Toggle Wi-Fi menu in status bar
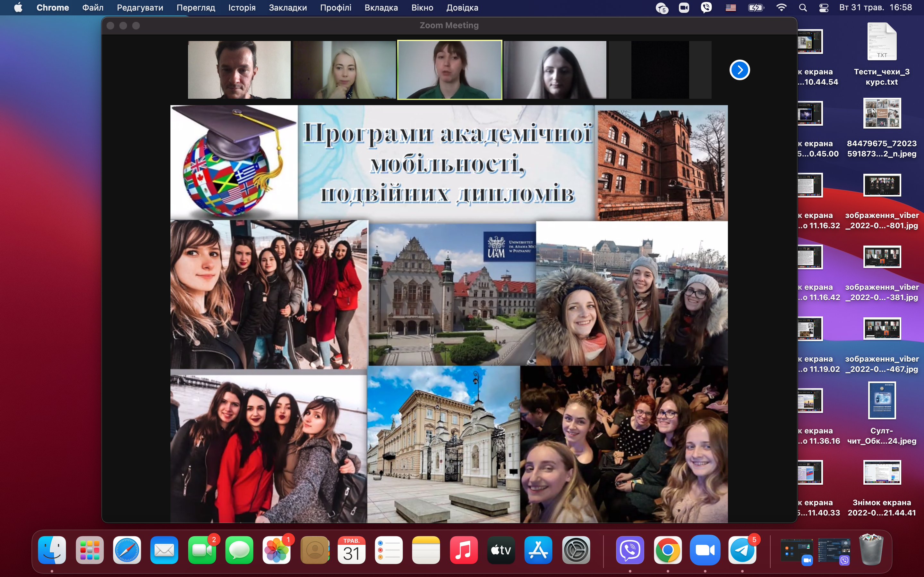 (781, 8)
